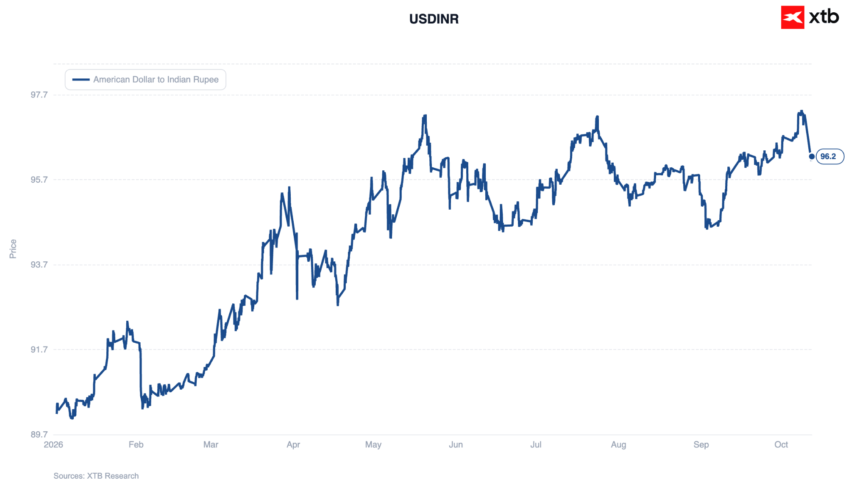Click the Jun x-axis label
The height and width of the screenshot is (488, 868).
pos(456,445)
